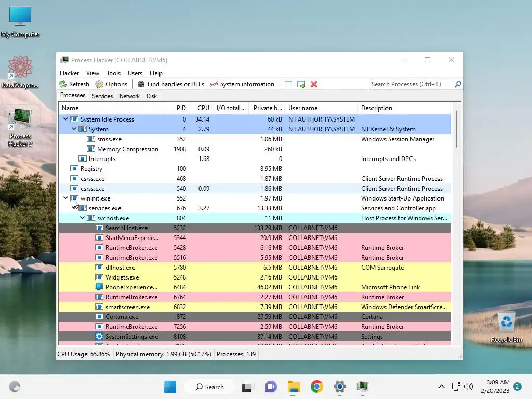Click the find window and thread icon
532x399 pixels.
click(x=301, y=84)
